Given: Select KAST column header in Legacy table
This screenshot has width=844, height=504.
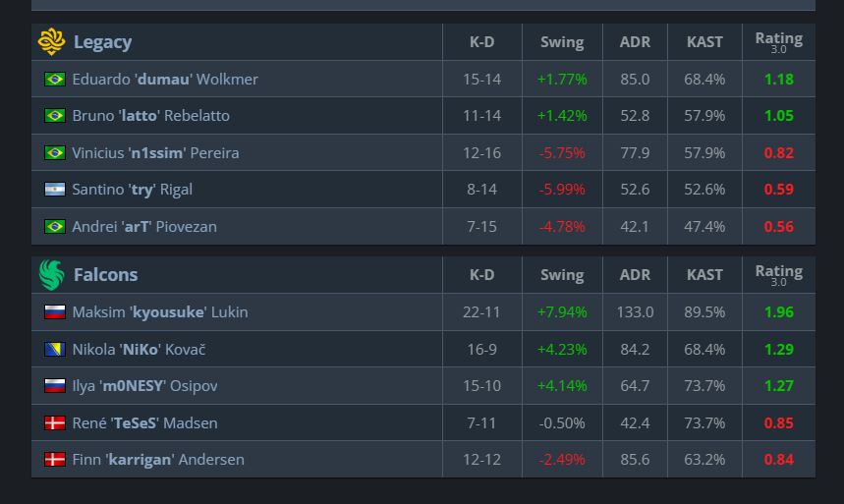Looking at the screenshot, I should (704, 42).
